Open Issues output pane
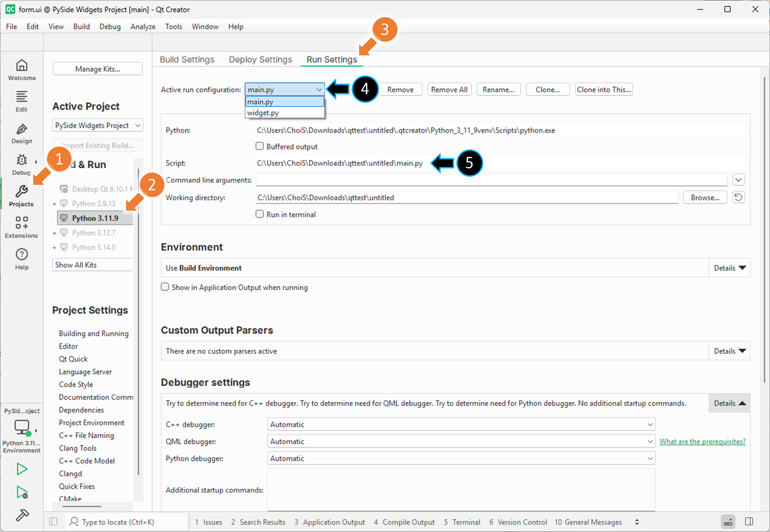This screenshot has width=770, height=532. click(x=208, y=522)
